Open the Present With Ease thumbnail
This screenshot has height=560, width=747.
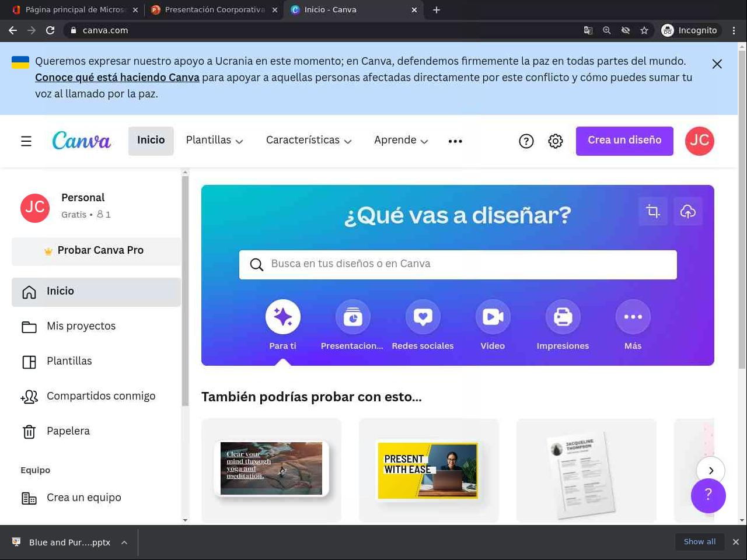tap(429, 470)
